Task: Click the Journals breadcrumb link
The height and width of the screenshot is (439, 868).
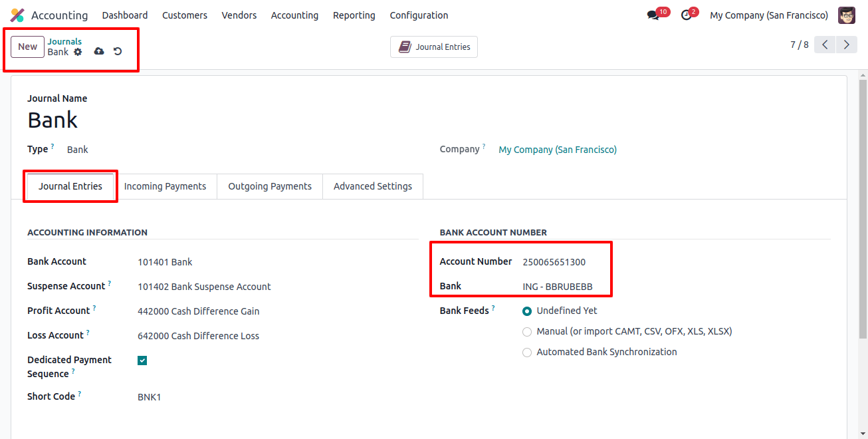Action: point(64,41)
